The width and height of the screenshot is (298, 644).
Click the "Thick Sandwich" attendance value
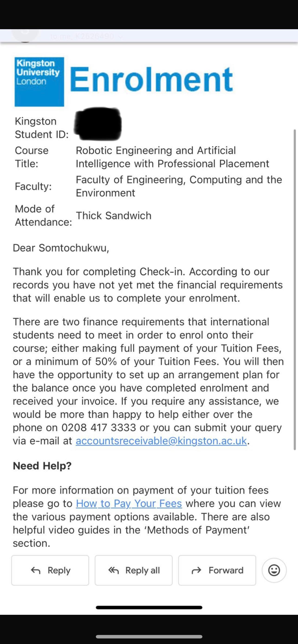click(113, 216)
